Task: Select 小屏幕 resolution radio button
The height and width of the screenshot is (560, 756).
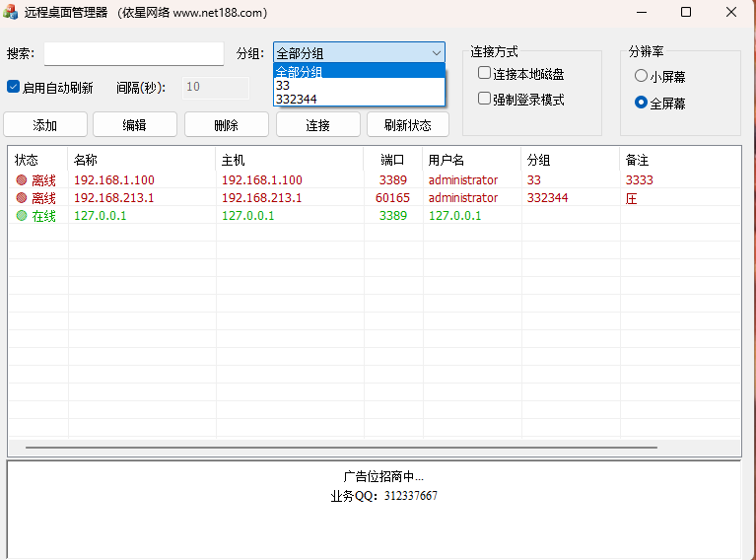Action: point(642,76)
